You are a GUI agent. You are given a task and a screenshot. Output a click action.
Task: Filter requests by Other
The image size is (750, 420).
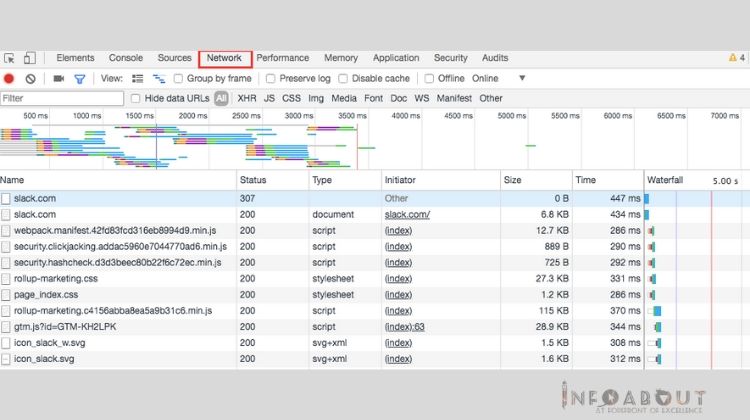click(x=491, y=99)
